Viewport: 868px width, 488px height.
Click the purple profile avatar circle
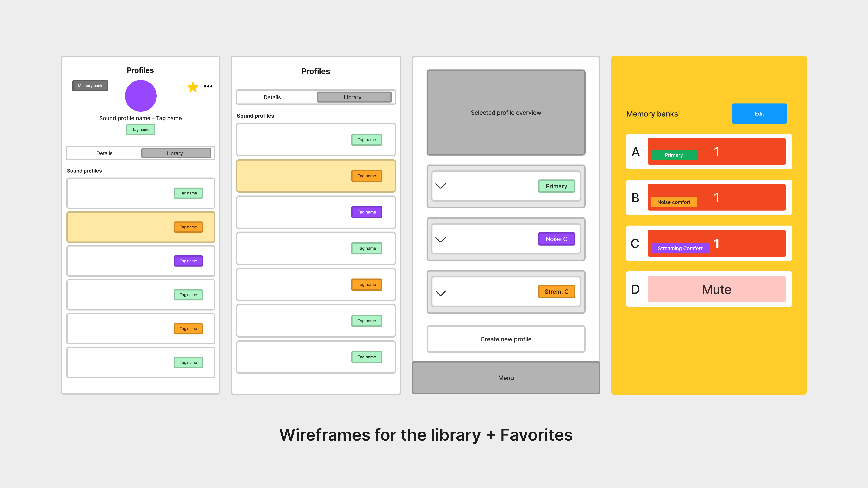coord(140,96)
